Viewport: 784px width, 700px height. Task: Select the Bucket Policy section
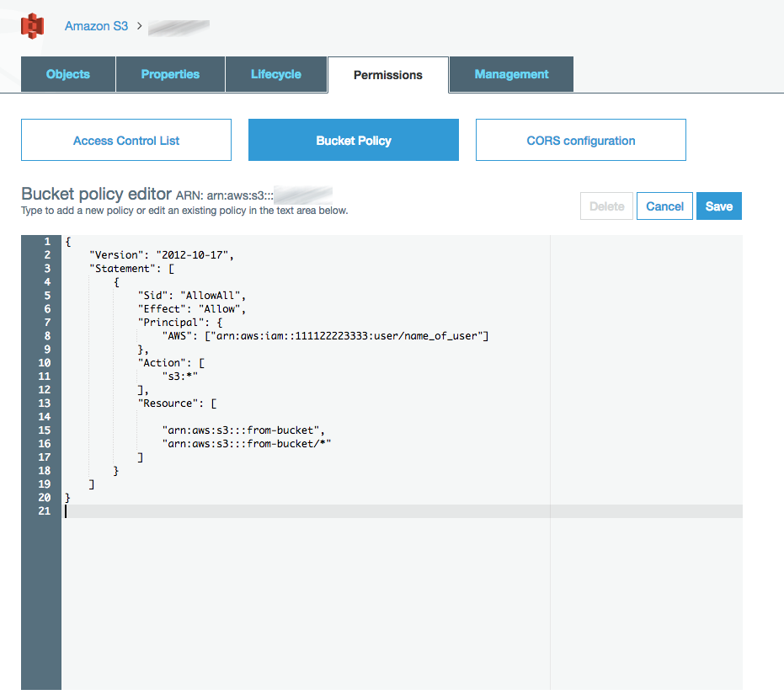click(x=354, y=140)
